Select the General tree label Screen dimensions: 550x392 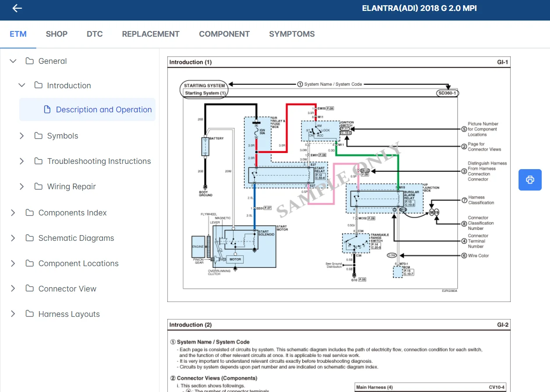(x=52, y=61)
